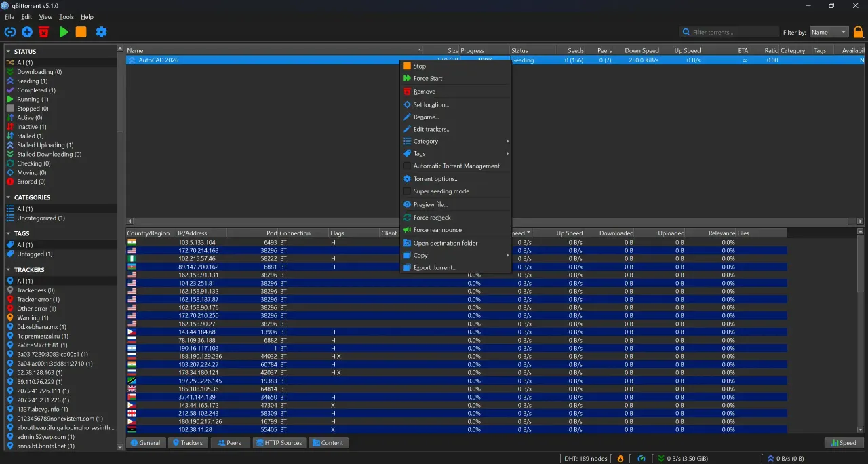Select the Tracker error filter
Image resolution: width=868 pixels, height=464 pixels.
point(38,299)
